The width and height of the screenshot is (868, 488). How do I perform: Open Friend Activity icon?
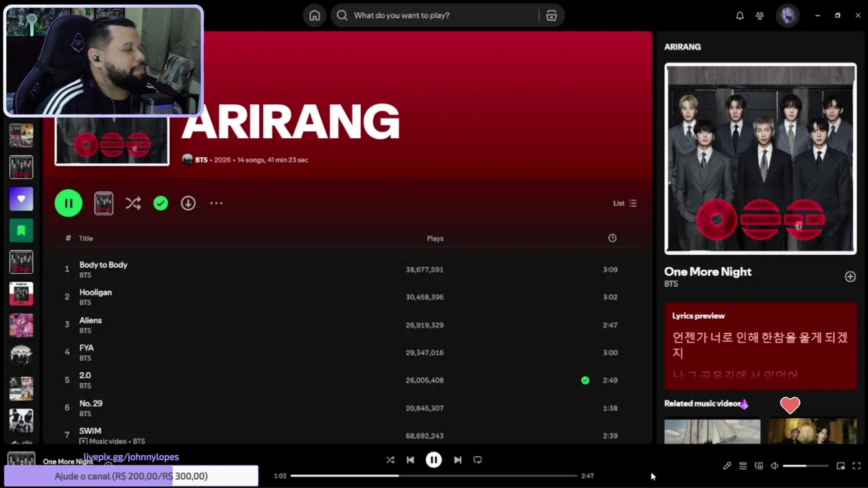coord(759,16)
